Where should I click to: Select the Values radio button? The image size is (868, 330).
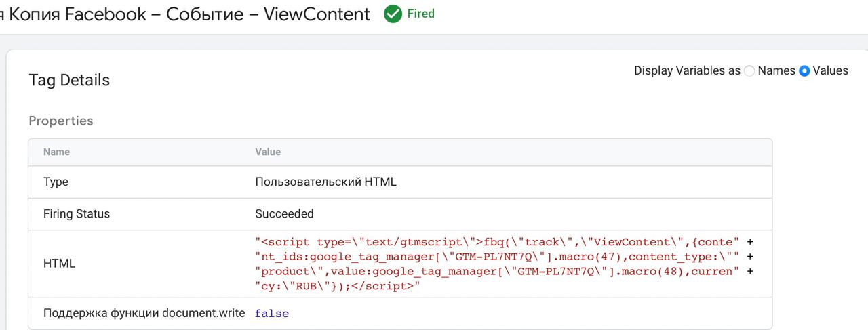[x=805, y=71]
